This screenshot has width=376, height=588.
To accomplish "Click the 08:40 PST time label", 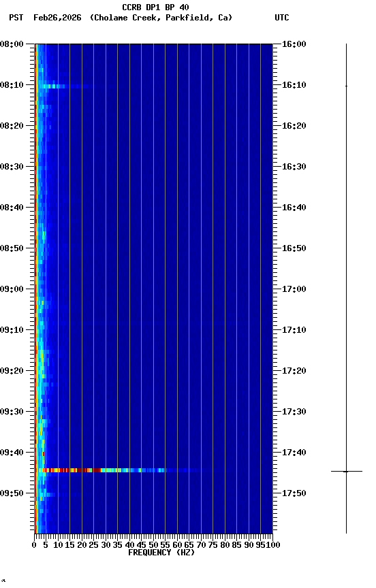I will pyautogui.click(x=12, y=208).
